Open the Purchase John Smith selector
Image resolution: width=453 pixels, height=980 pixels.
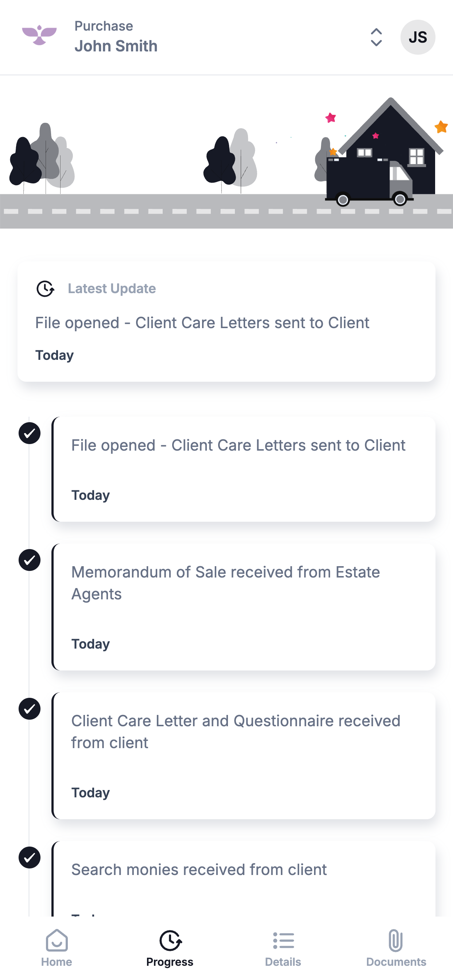click(x=116, y=36)
